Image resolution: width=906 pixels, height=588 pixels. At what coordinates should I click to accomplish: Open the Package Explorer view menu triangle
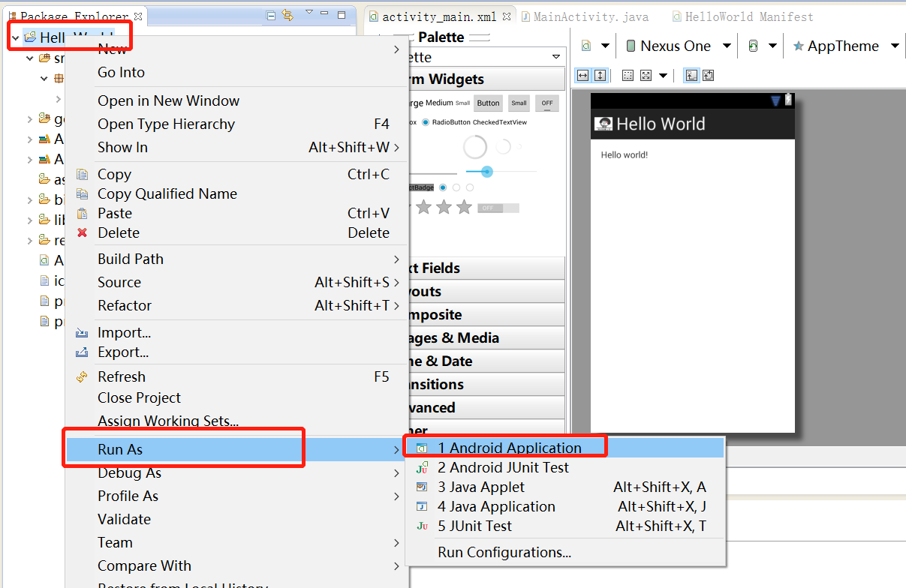[x=309, y=13]
